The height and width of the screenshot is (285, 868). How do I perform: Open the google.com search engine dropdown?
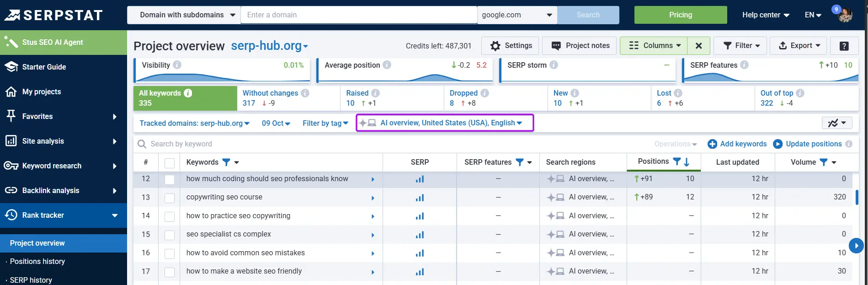(x=517, y=15)
